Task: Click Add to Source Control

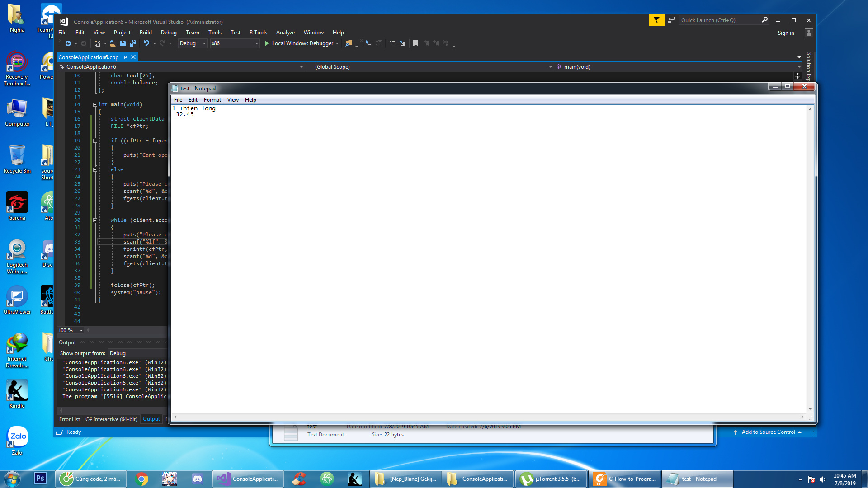Action: tap(768, 432)
